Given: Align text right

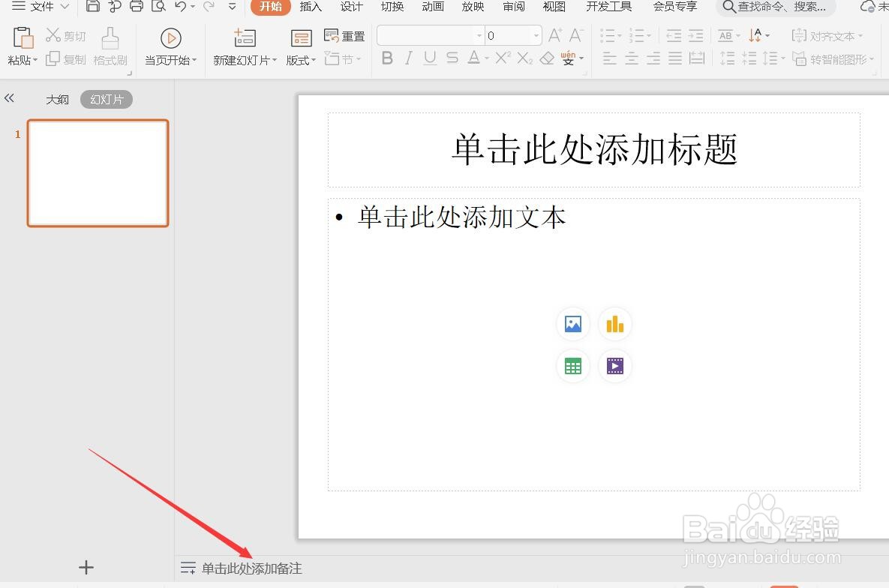Looking at the screenshot, I should pyautogui.click(x=653, y=58).
